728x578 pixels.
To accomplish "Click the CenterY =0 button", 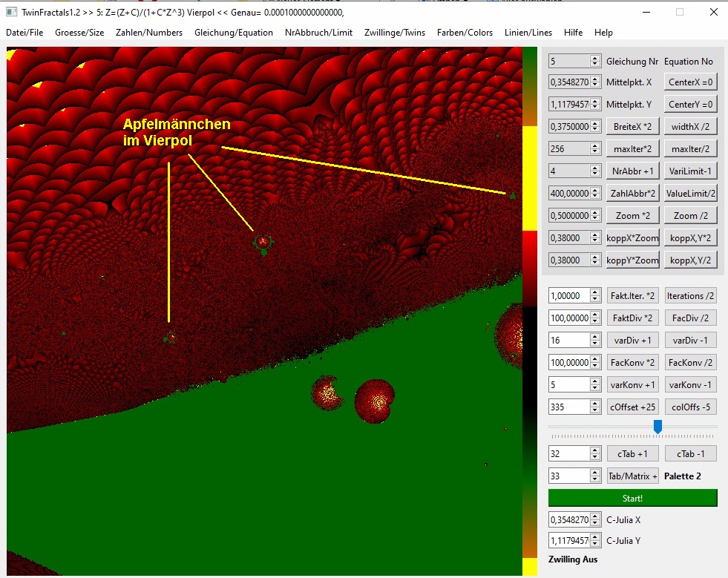I will (x=690, y=105).
